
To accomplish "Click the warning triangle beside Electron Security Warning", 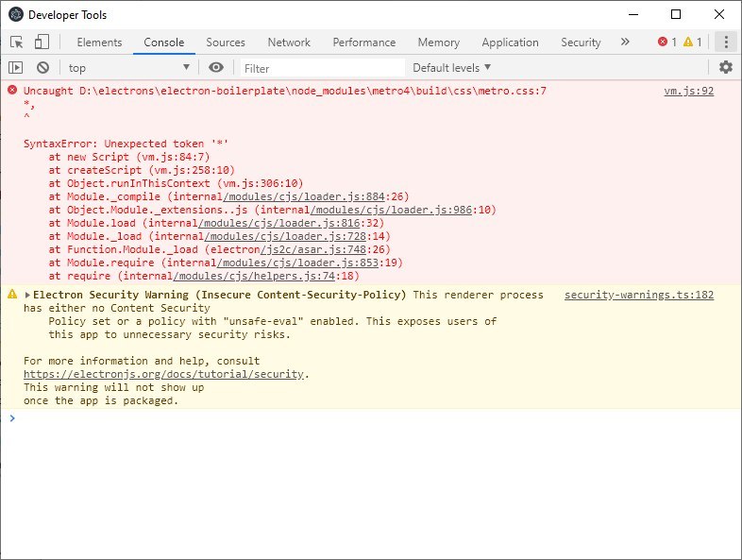I will coord(12,295).
